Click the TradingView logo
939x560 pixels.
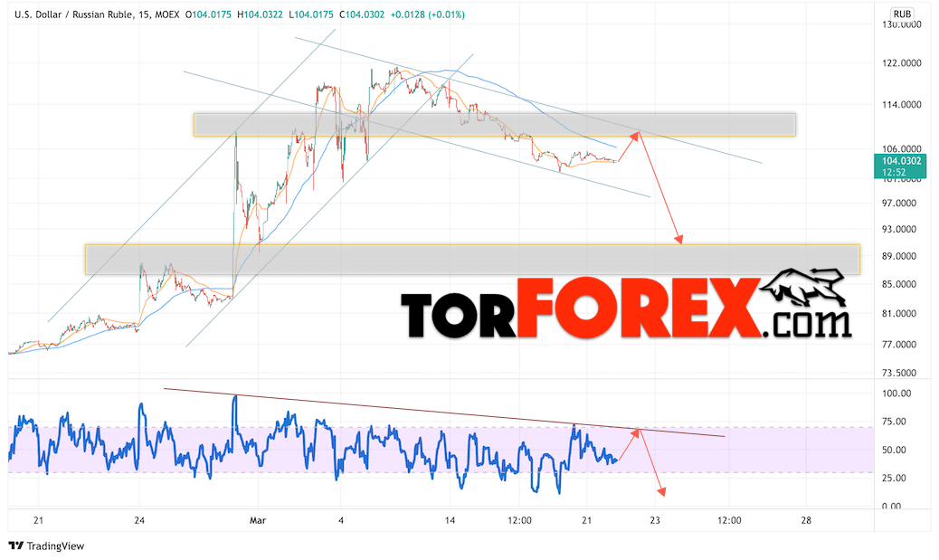pyautogui.click(x=47, y=546)
